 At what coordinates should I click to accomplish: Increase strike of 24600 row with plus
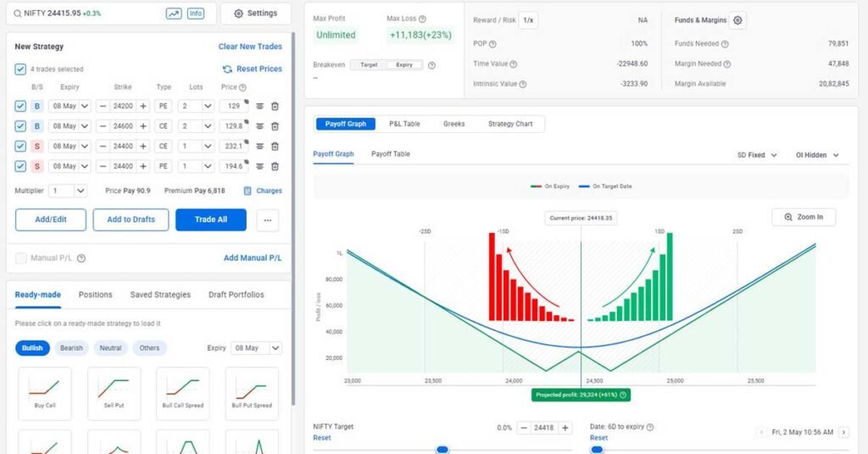tap(142, 126)
